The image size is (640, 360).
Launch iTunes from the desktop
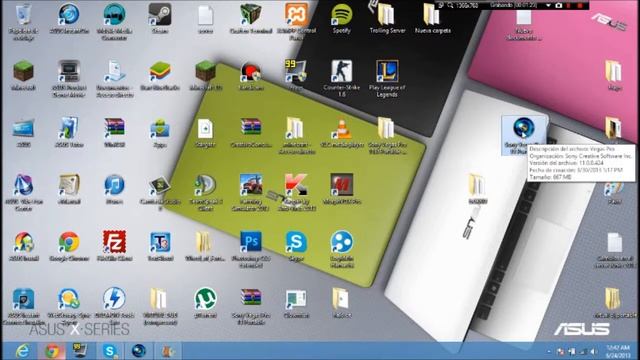pos(114,186)
